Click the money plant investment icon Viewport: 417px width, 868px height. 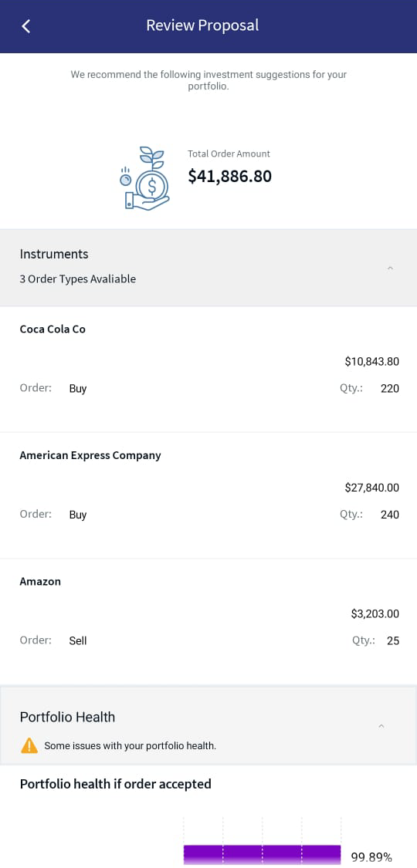coord(145,178)
